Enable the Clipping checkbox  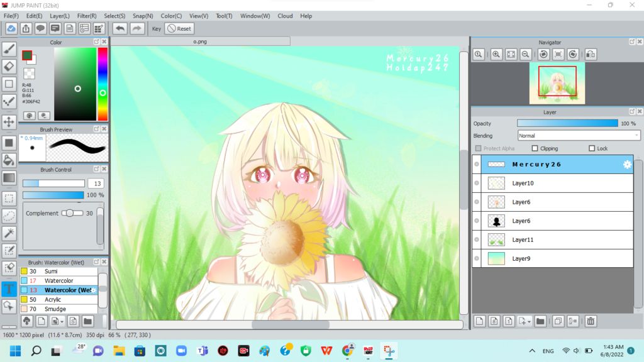(535, 148)
